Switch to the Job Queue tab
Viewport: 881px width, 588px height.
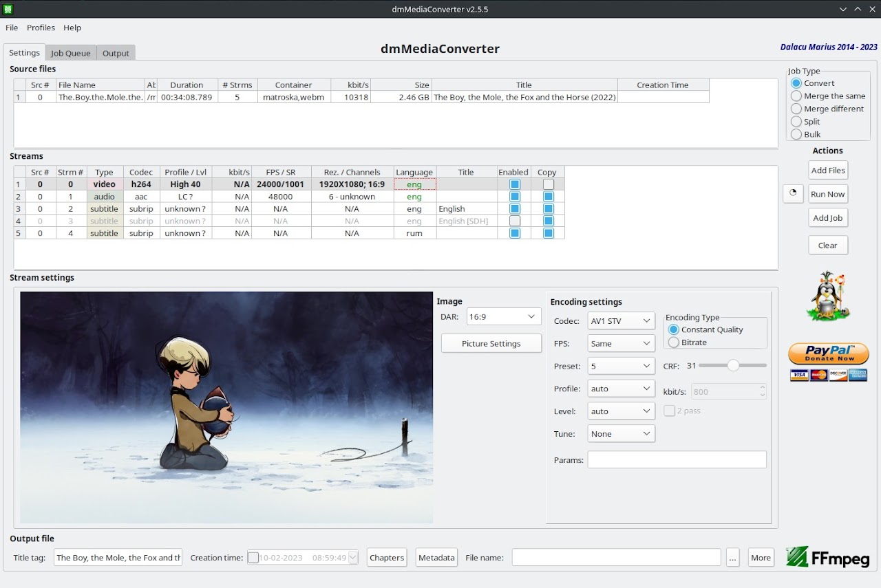[70, 52]
